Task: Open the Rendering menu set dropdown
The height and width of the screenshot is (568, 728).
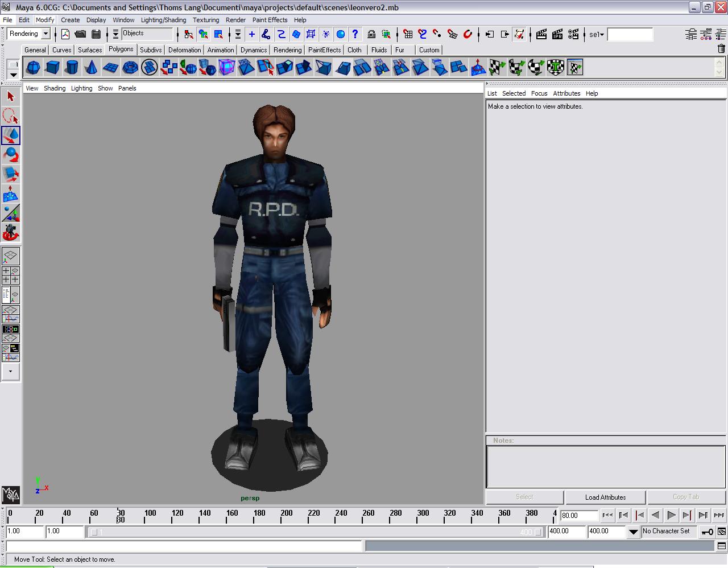Action: (45, 34)
